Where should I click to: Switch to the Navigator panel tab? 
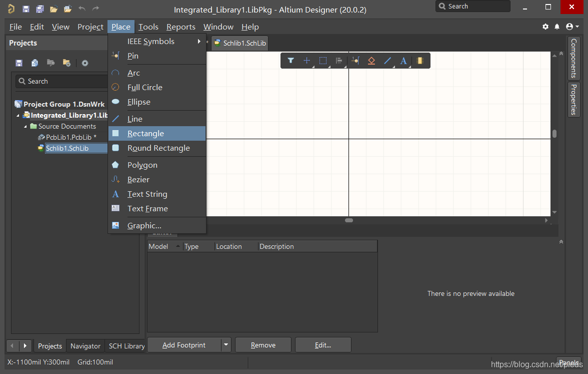[85, 346]
